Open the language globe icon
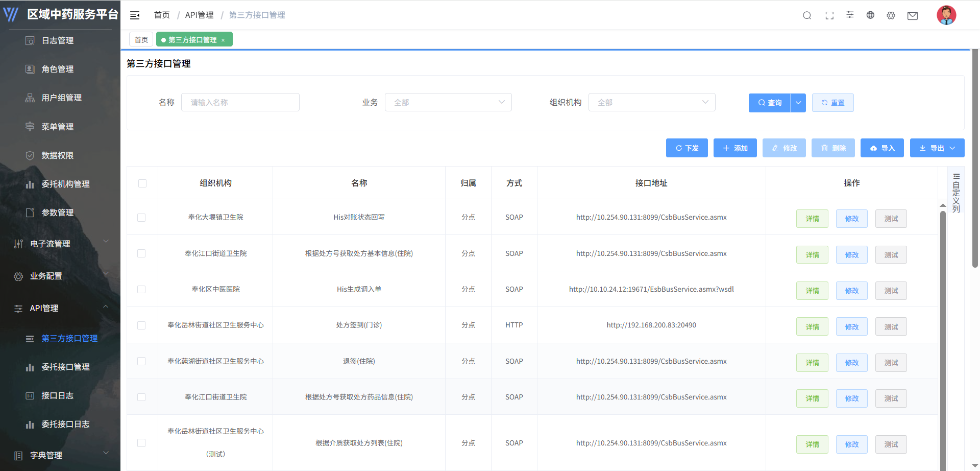Image resolution: width=980 pixels, height=471 pixels. tap(870, 15)
